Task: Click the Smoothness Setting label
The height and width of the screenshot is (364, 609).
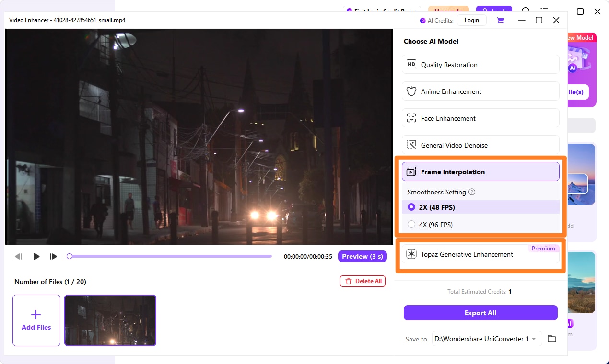Action: (437, 192)
